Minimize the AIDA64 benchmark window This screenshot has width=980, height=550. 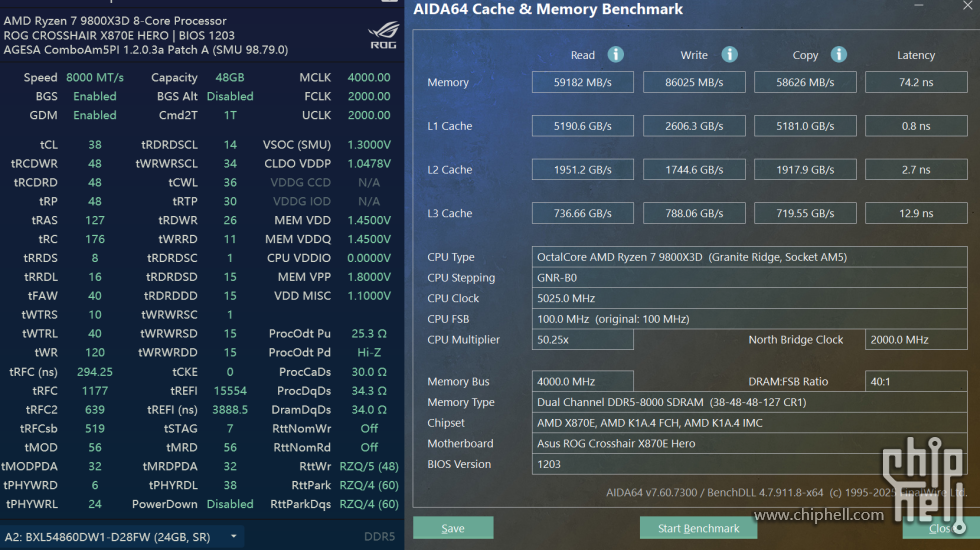pyautogui.click(x=918, y=5)
